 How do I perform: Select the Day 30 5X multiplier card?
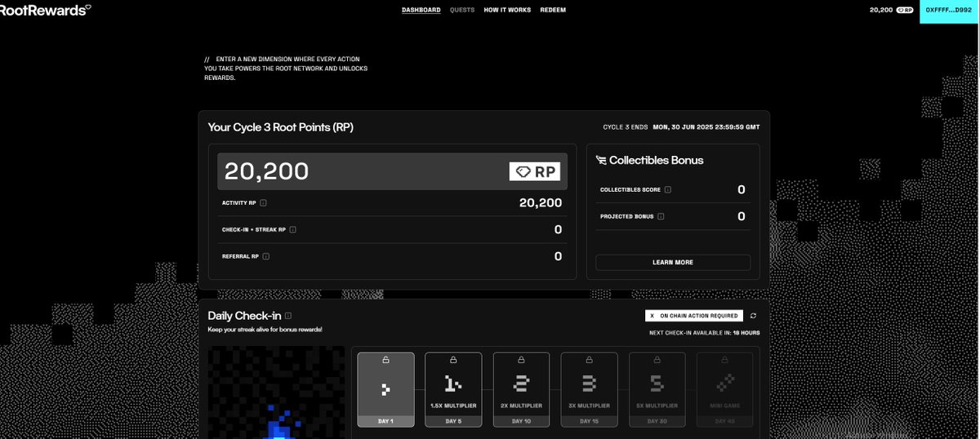(657, 389)
